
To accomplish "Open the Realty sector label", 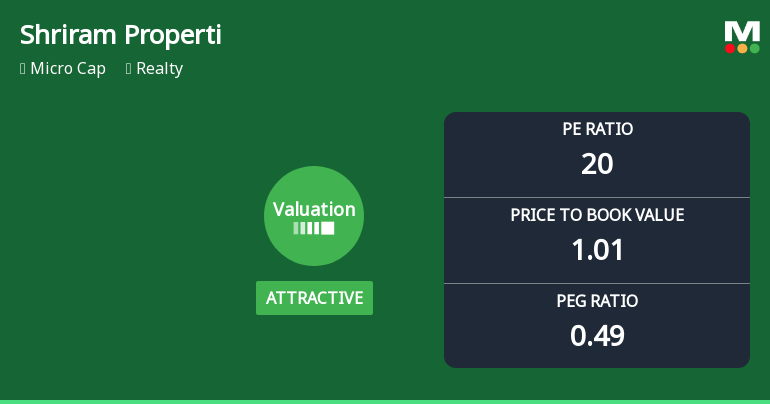I will click(x=162, y=69).
